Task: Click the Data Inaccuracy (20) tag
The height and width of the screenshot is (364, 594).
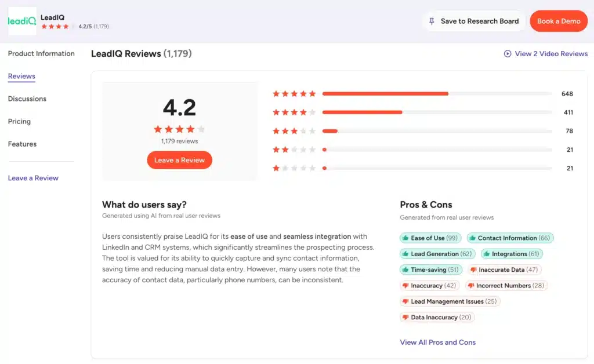Action: (x=437, y=318)
